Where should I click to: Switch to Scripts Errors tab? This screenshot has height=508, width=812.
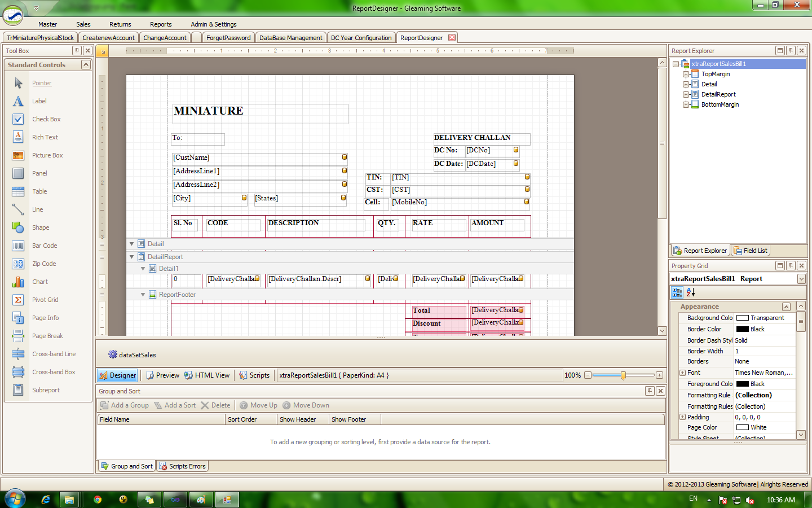point(182,466)
